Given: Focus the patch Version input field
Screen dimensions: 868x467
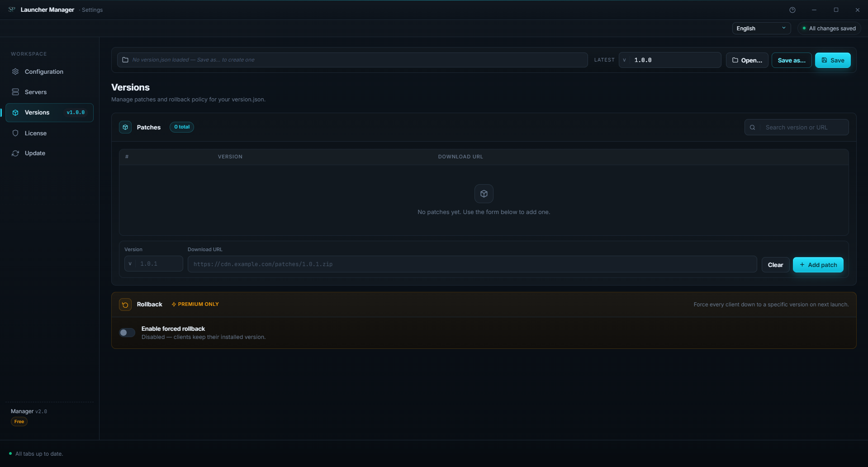Looking at the screenshot, I should pos(154,264).
